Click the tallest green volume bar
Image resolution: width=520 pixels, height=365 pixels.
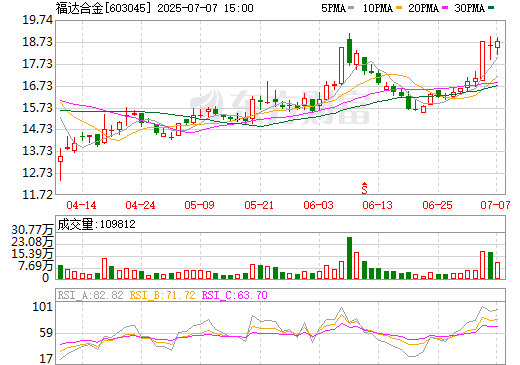(x=349, y=258)
